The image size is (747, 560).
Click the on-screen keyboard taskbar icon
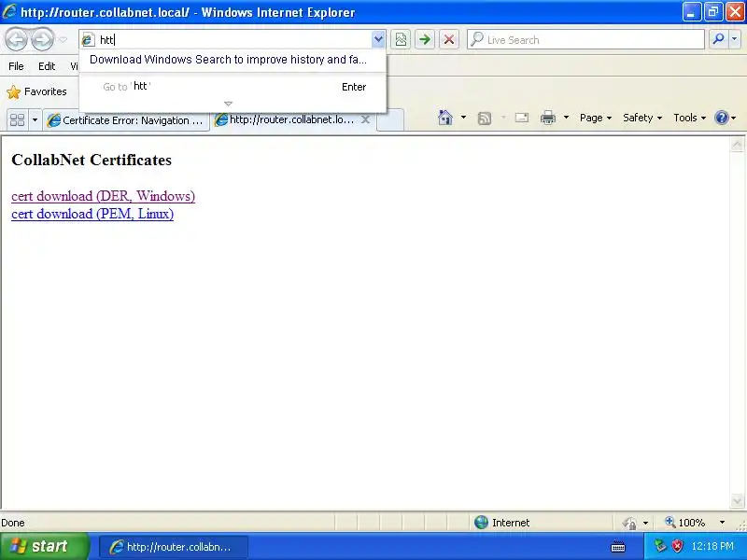(618, 547)
